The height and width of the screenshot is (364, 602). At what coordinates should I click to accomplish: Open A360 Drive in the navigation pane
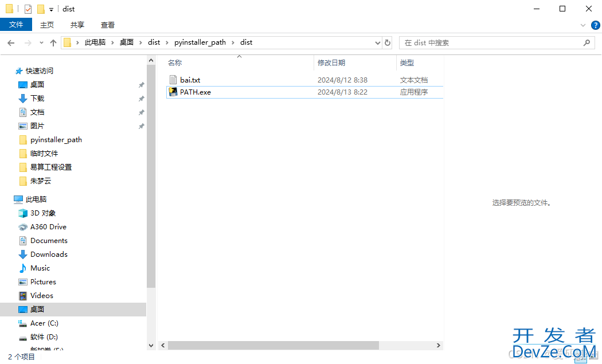pyautogui.click(x=48, y=227)
